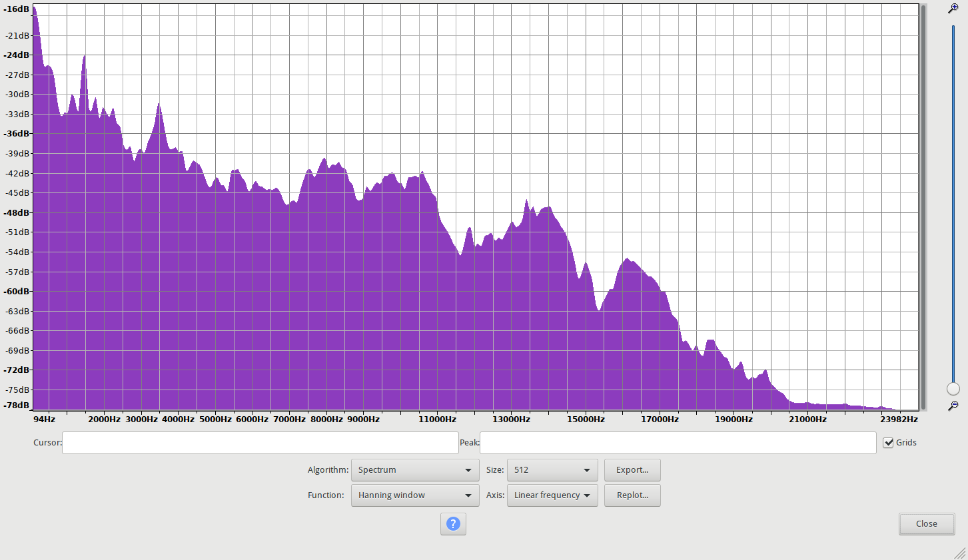Click the 5000Hz frequency axis label

click(215, 420)
